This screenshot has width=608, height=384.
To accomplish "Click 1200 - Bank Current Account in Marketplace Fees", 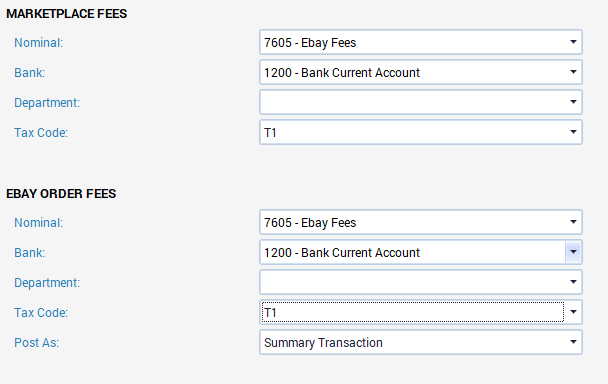I will (342, 73).
